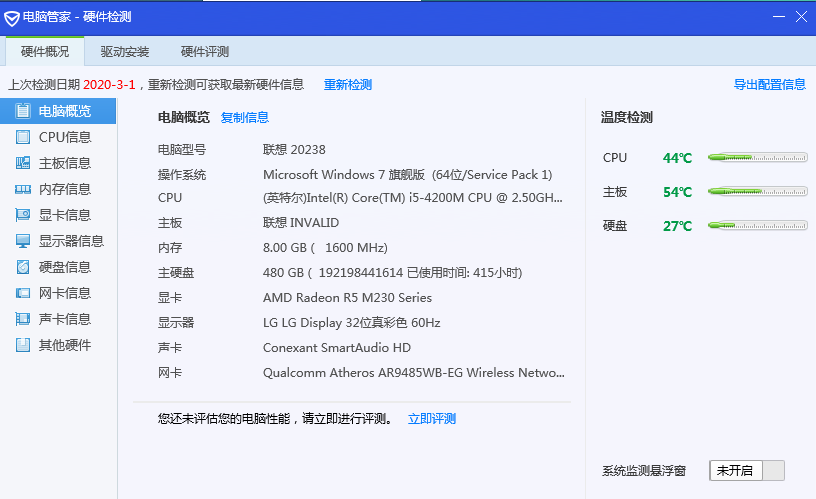
Task: Open the 硬件评测 tab
Action: tap(205, 52)
